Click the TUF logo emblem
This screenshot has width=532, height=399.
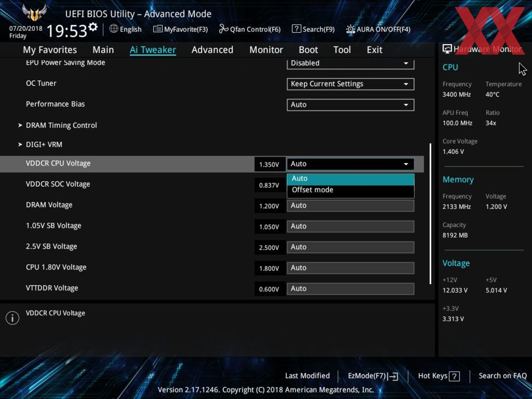[x=34, y=13]
